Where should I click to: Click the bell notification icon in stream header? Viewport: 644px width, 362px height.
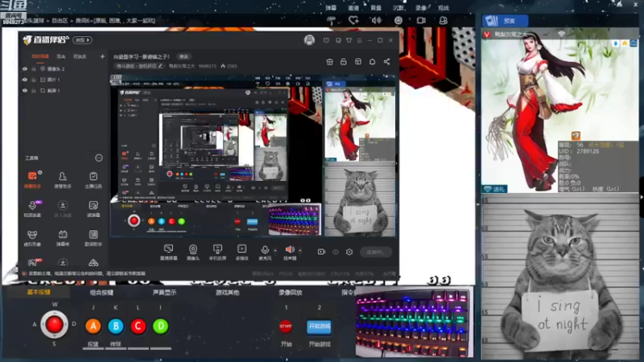[x=372, y=62]
